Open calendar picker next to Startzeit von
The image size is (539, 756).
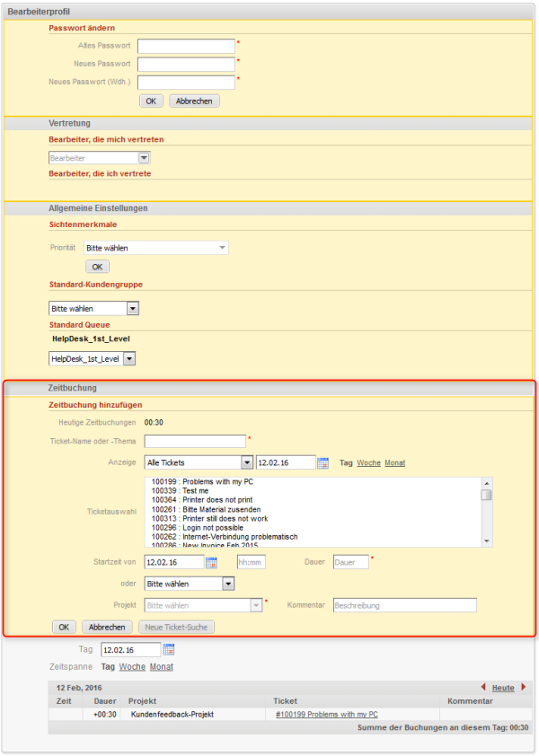pyautogui.click(x=212, y=562)
